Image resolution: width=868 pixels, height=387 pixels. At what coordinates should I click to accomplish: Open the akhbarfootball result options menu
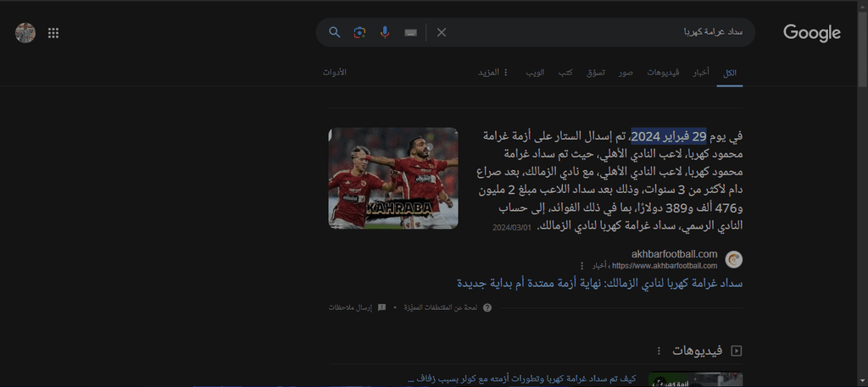click(x=581, y=266)
